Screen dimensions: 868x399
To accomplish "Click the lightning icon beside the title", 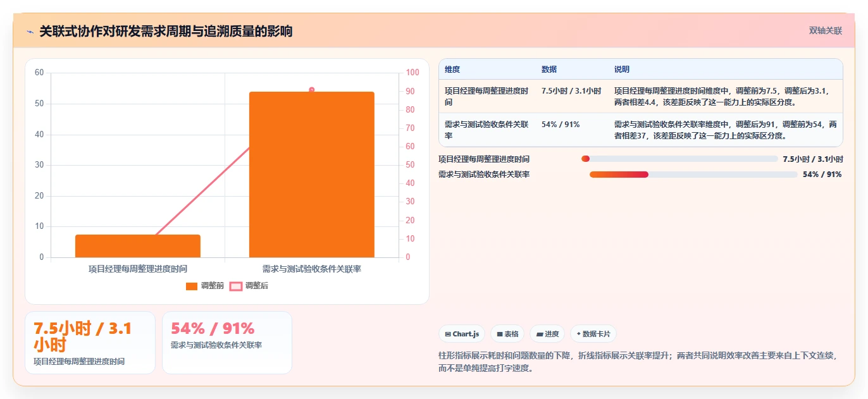I will point(30,32).
